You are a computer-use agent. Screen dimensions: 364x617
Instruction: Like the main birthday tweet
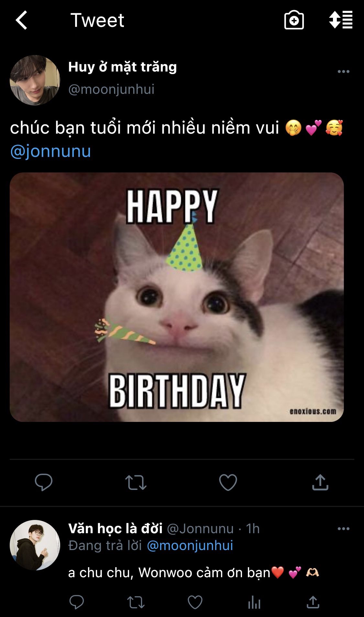coord(228,482)
